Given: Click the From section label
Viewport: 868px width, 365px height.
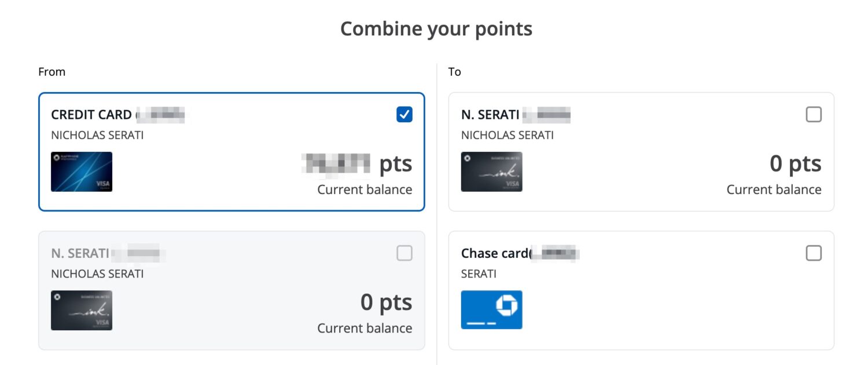Looking at the screenshot, I should click(52, 71).
